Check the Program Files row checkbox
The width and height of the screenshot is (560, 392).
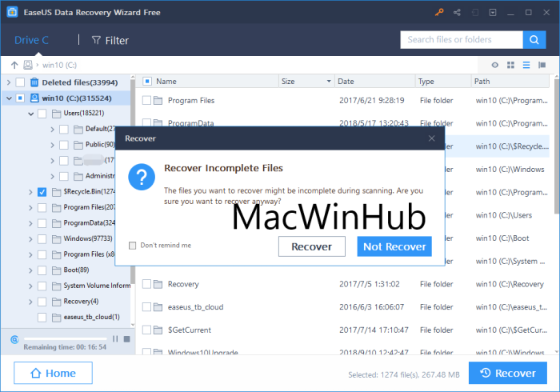click(146, 100)
